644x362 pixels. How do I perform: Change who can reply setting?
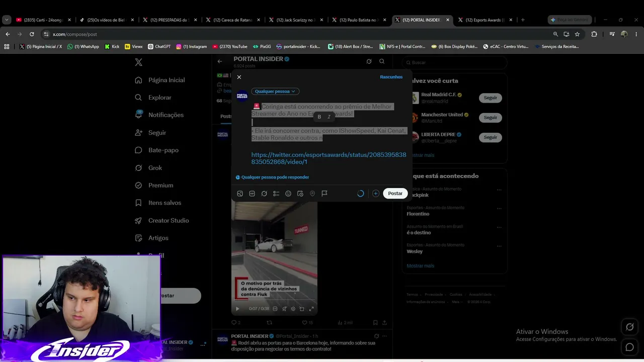272,177
